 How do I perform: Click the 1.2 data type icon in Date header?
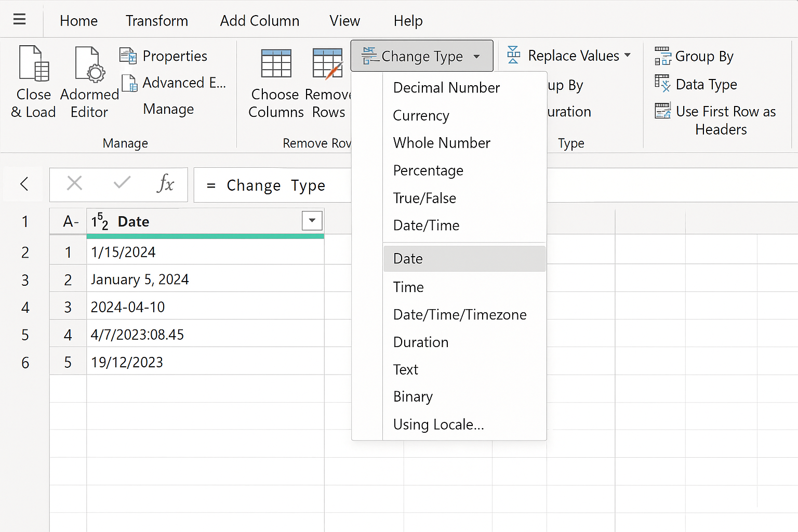[x=100, y=221]
